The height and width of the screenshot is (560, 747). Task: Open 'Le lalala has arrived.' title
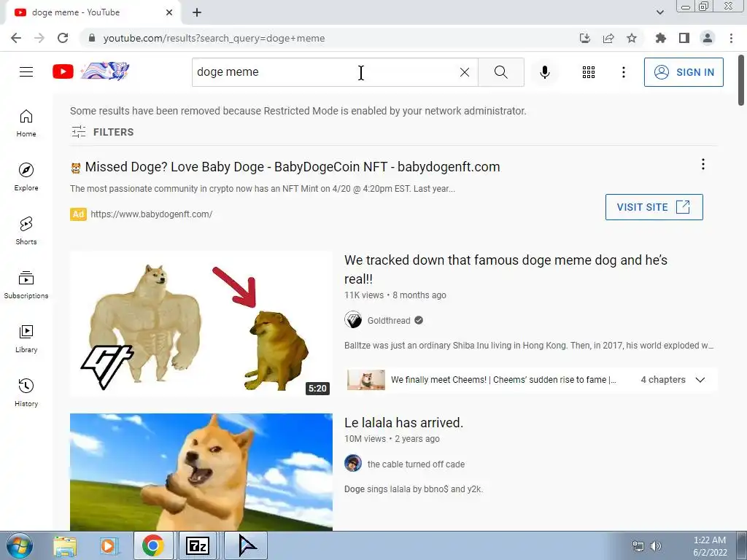[403, 422]
